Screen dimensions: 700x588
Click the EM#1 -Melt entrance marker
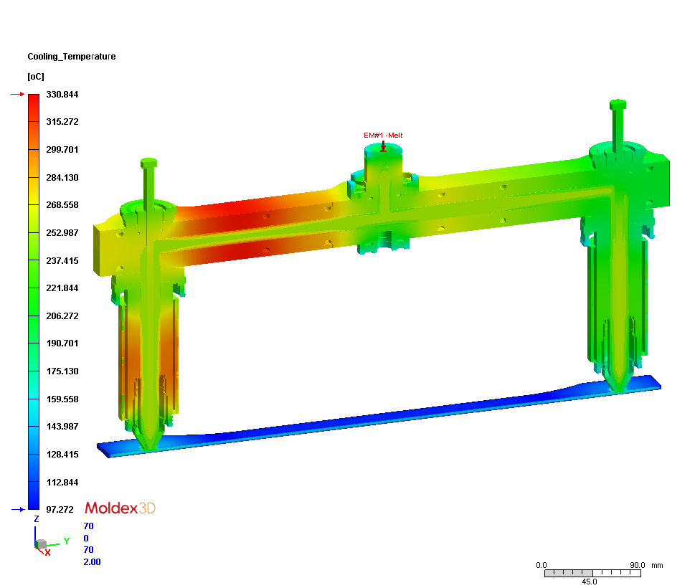point(383,141)
